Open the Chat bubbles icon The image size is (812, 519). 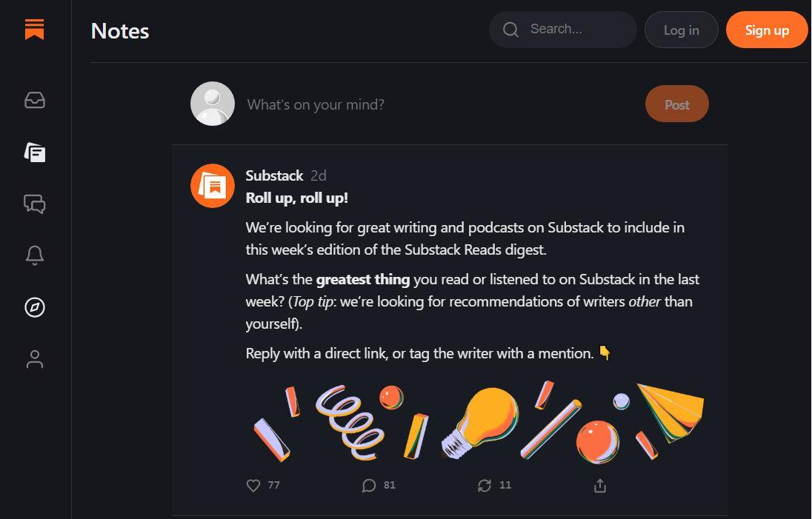coord(35,204)
